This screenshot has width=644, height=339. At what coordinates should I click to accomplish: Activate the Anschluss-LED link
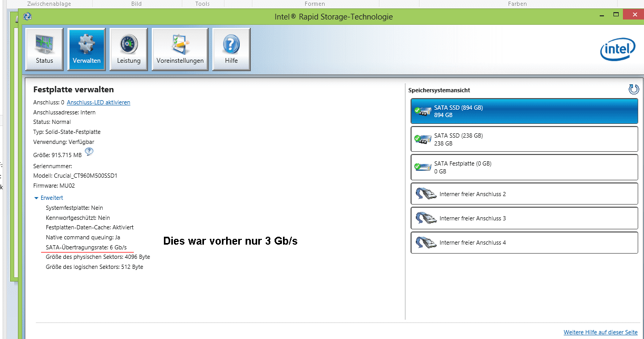click(99, 102)
